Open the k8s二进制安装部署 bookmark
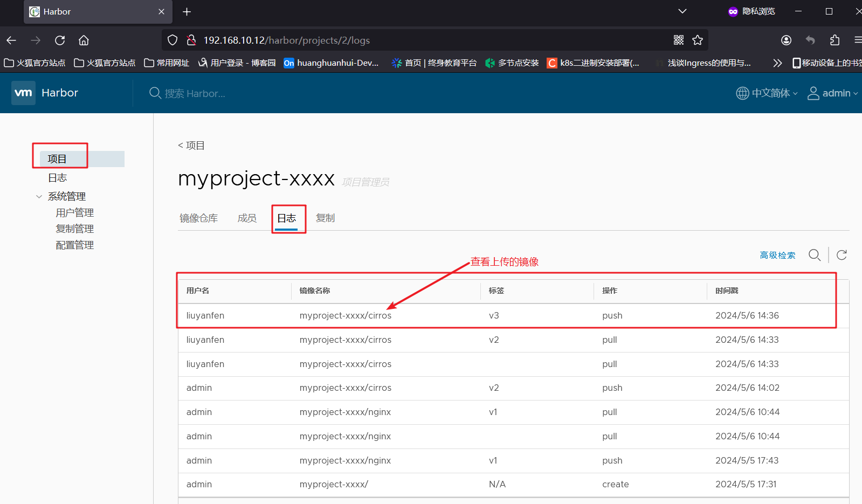The width and height of the screenshot is (862, 504). (594, 63)
